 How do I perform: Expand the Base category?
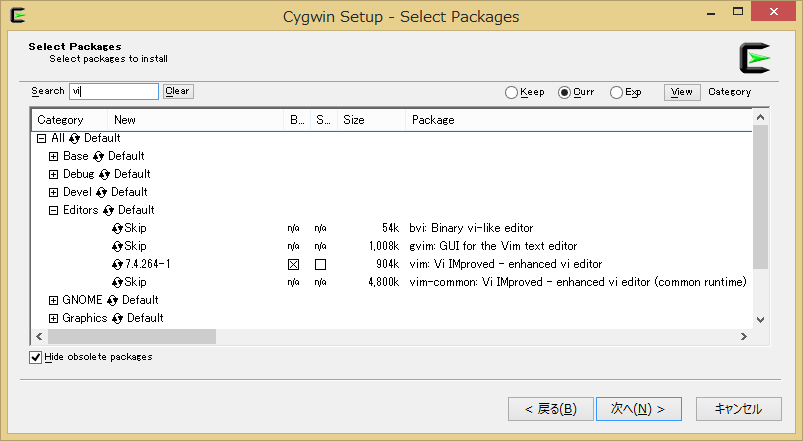[x=53, y=156]
